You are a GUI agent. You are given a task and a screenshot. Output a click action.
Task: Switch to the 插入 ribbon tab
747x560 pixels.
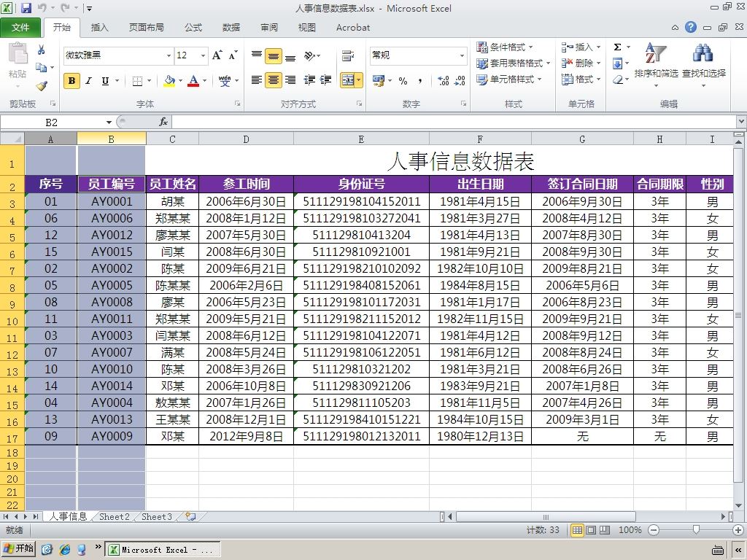pos(99,28)
